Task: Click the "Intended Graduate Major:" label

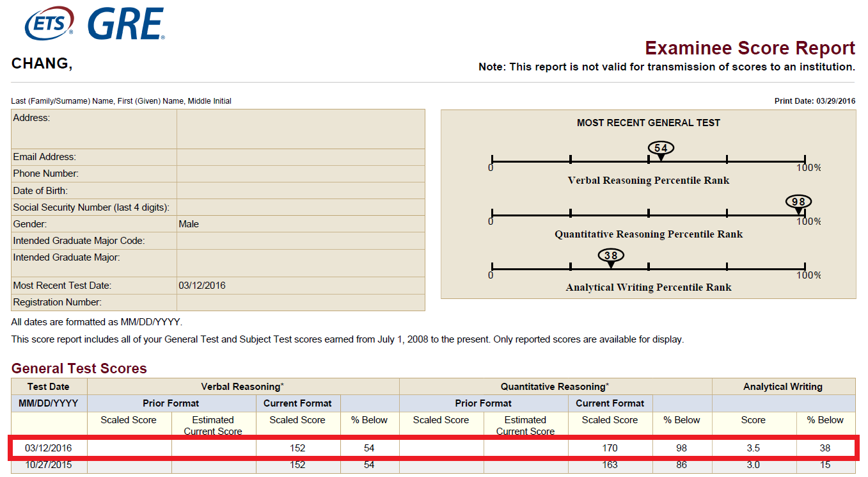Action: (67, 257)
